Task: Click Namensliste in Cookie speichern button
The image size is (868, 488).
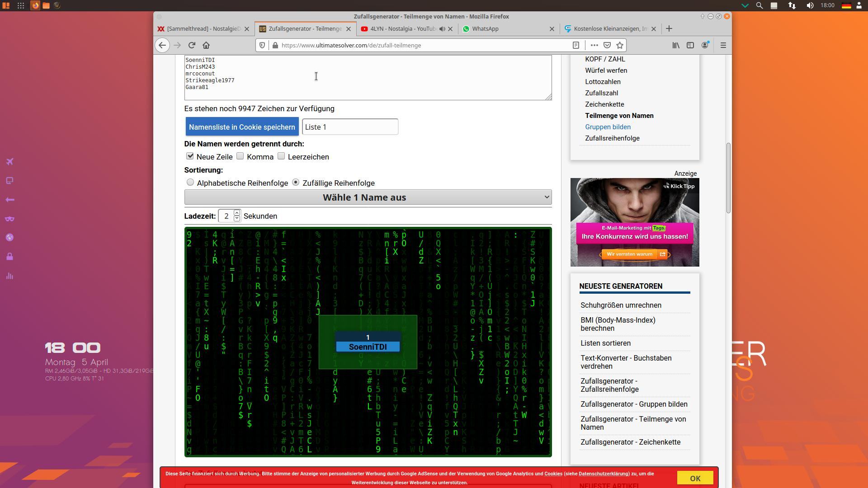Action: pyautogui.click(x=242, y=127)
